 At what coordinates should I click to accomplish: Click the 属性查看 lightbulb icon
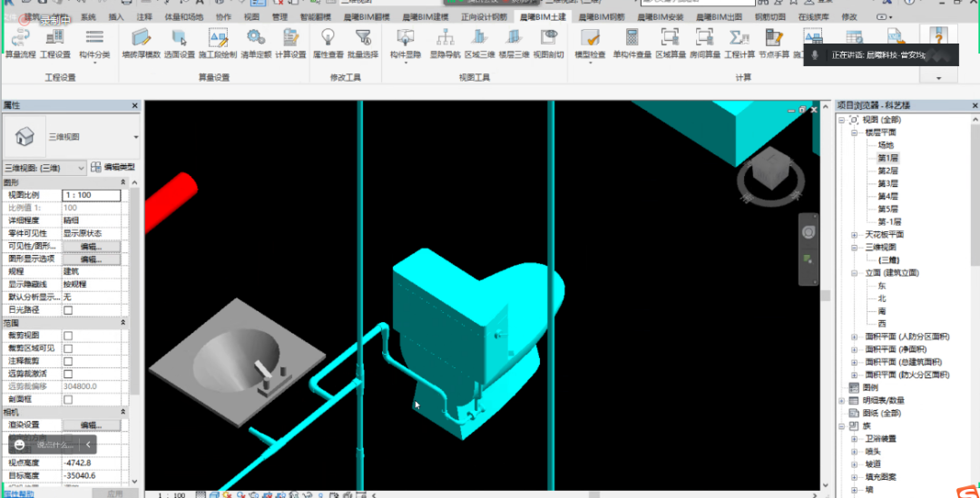point(328,43)
